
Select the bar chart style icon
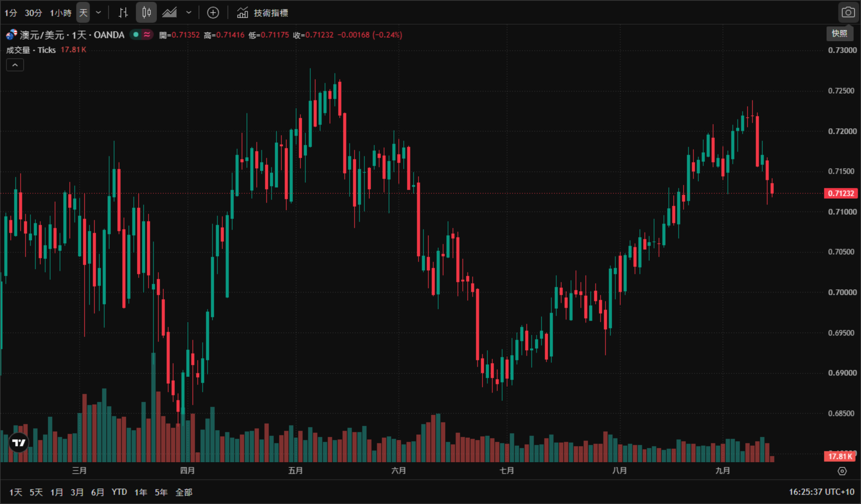123,13
